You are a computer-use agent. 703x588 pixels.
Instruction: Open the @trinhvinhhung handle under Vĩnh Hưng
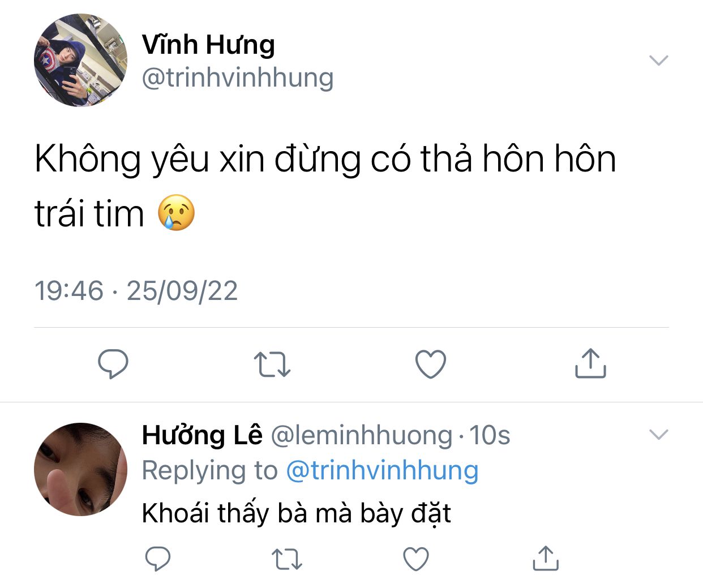(238, 78)
